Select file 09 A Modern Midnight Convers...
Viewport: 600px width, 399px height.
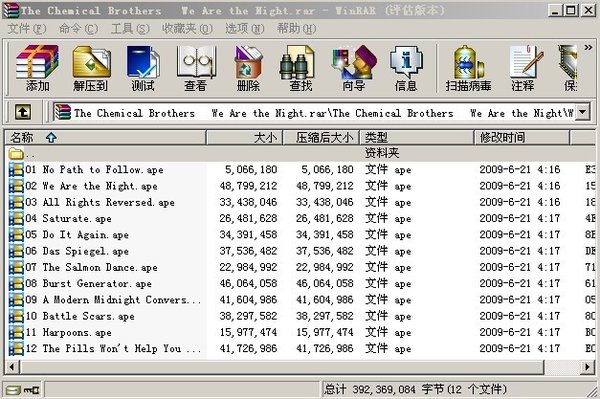[300, 300]
